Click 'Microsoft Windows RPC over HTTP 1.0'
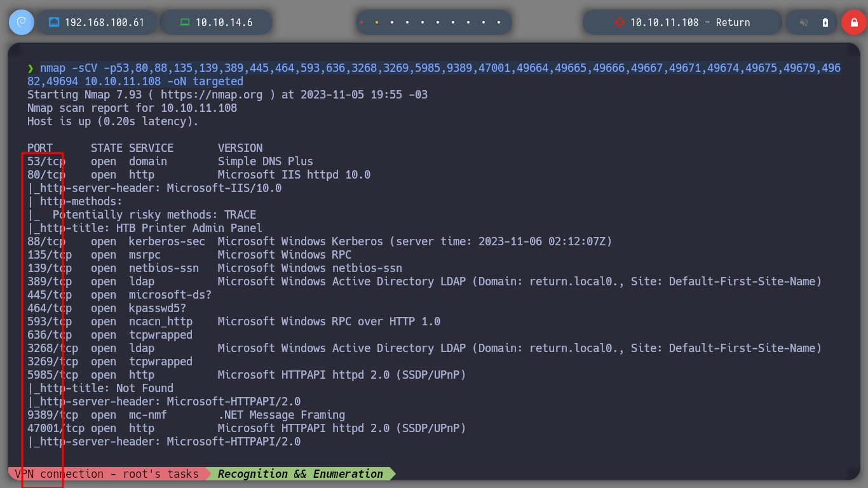Viewport: 868px width, 488px height. pos(329,322)
